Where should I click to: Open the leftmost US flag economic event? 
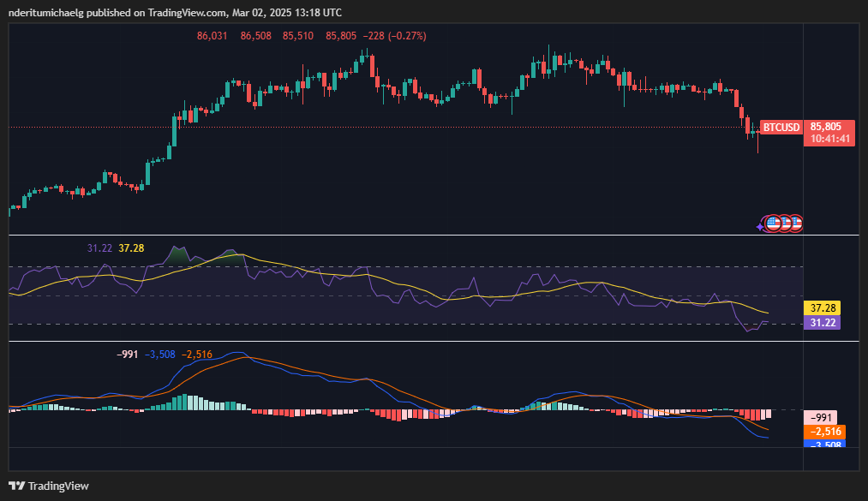tap(773, 223)
